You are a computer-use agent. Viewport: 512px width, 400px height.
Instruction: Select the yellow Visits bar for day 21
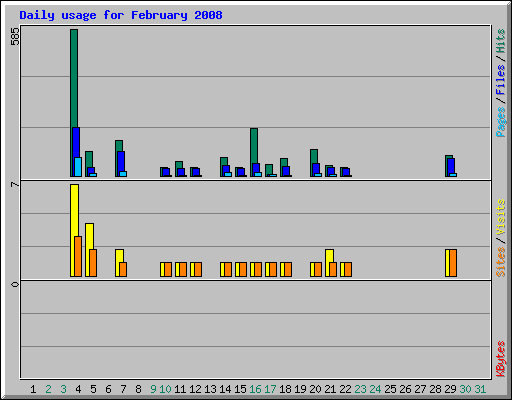coord(329,256)
